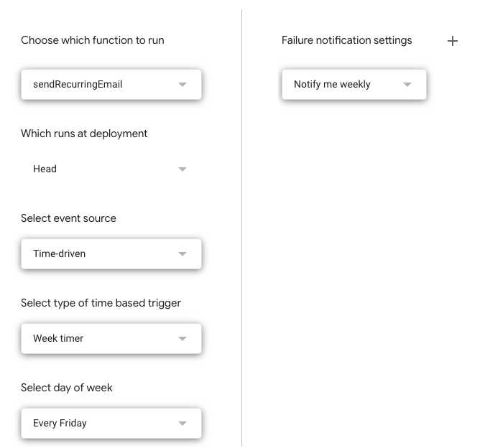Click the 'Choose which function to run' label
The image size is (485, 448).
[x=93, y=40]
